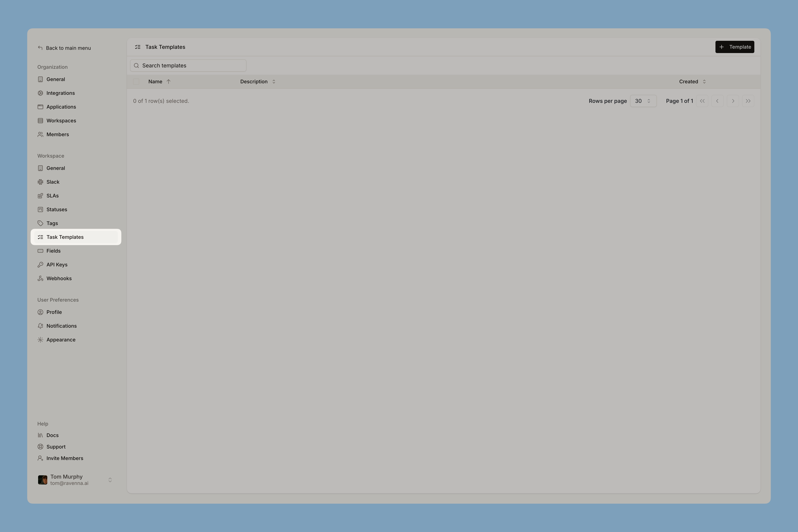Open the Invite Members link
798x532 pixels.
tap(65, 458)
